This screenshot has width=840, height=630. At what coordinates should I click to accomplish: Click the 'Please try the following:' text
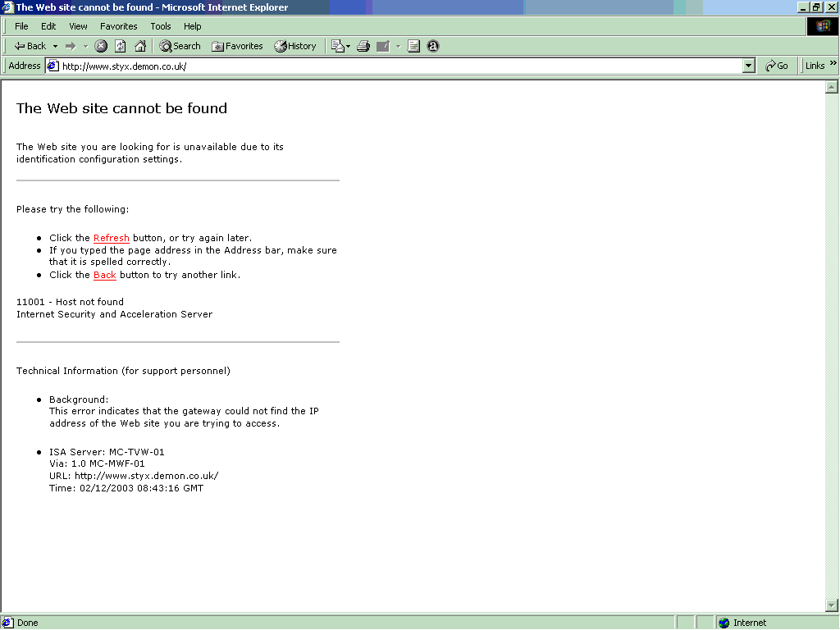[x=73, y=209]
